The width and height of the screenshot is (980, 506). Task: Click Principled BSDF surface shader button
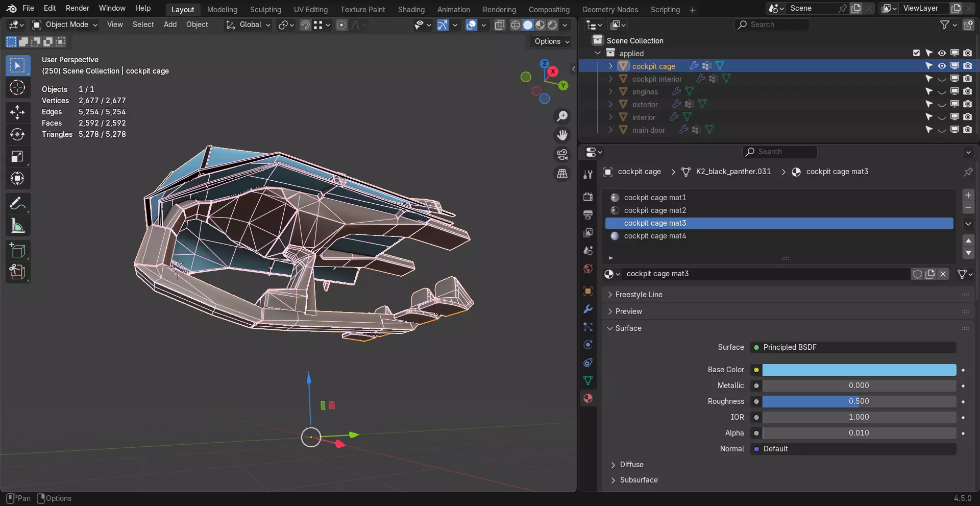pyautogui.click(x=853, y=347)
